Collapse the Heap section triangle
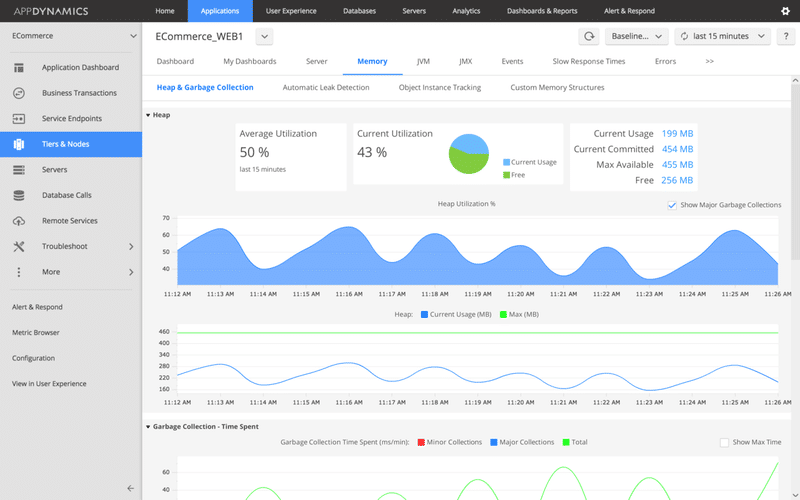This screenshot has height=500, width=800. point(148,115)
